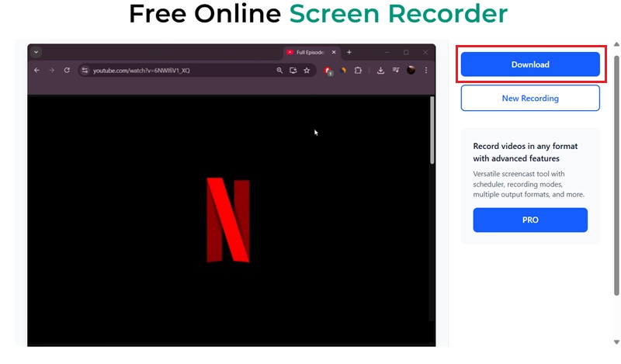Viewport: 621px width, 364px height.
Task: Close the Full Episode tab
Action: pyautogui.click(x=335, y=52)
